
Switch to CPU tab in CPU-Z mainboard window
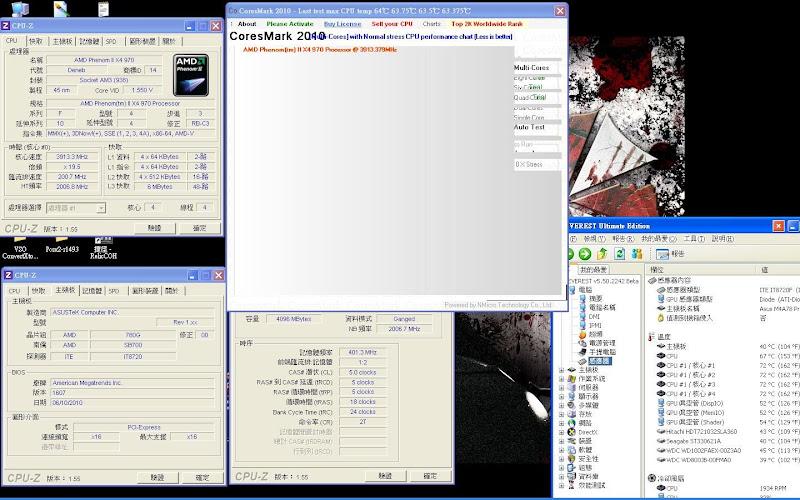[14, 291]
